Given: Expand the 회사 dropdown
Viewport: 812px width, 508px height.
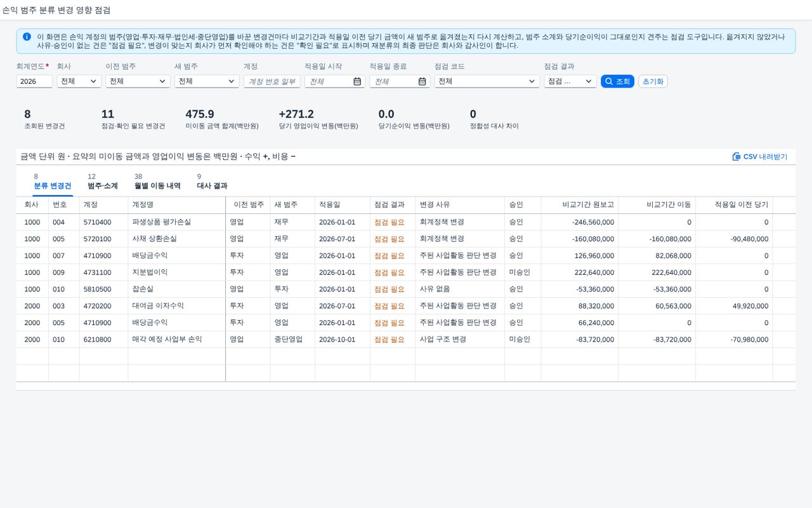Looking at the screenshot, I should [x=79, y=81].
